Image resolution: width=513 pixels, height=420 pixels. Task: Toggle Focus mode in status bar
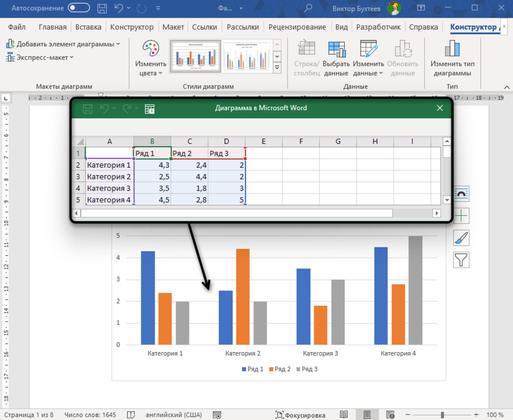point(300,415)
